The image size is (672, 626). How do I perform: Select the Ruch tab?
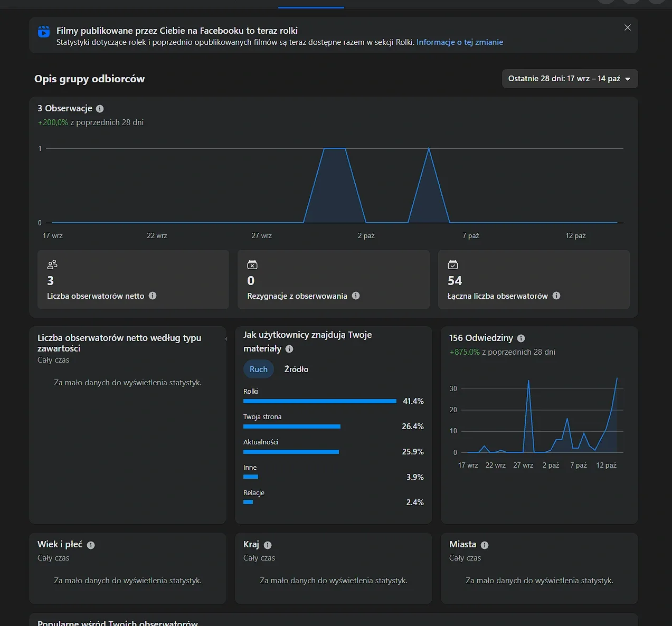click(259, 369)
